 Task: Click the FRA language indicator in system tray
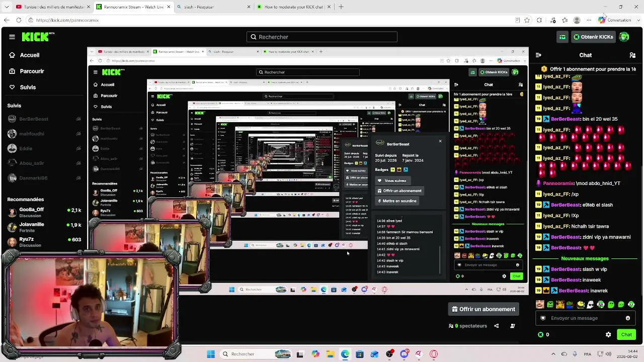point(588,354)
